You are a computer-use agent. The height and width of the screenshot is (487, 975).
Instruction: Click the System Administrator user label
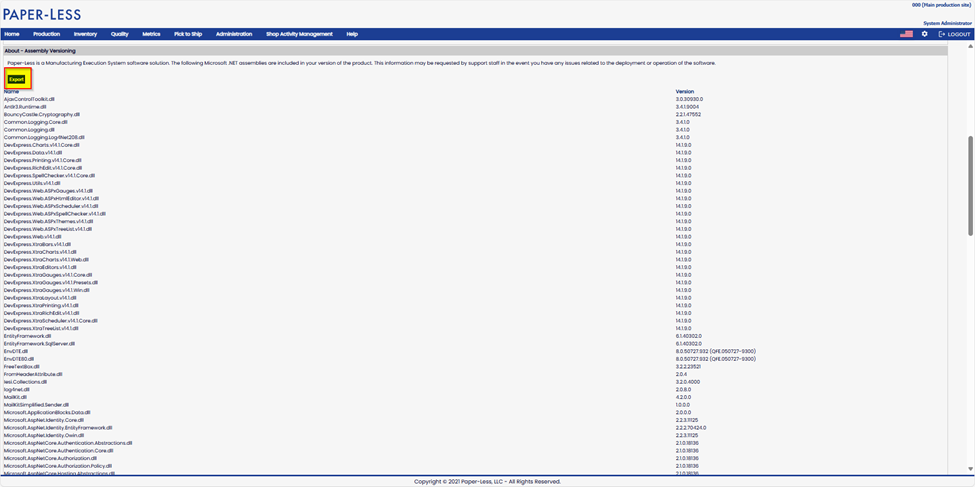tap(947, 23)
